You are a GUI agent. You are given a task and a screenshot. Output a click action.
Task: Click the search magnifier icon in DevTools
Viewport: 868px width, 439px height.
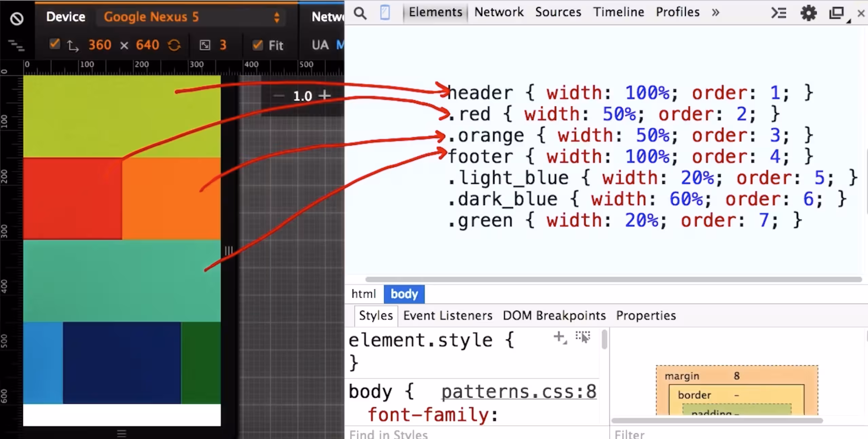[x=360, y=13]
